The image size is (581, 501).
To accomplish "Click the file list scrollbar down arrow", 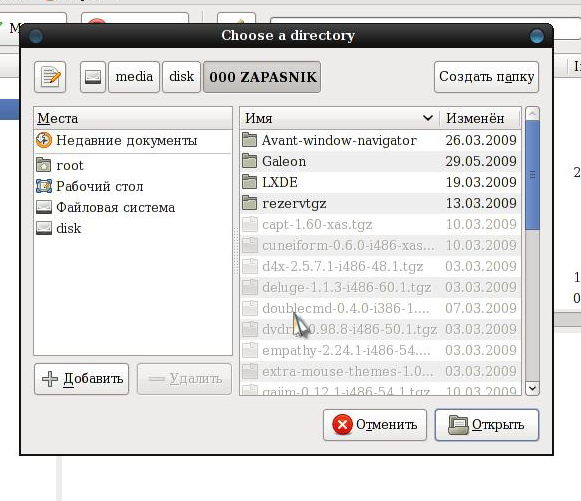I will coord(532,388).
